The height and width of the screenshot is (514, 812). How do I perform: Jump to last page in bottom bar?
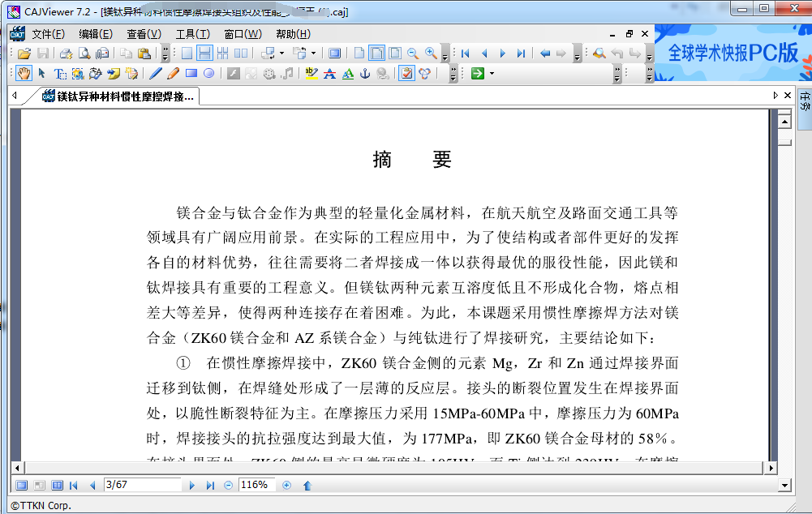click(210, 486)
